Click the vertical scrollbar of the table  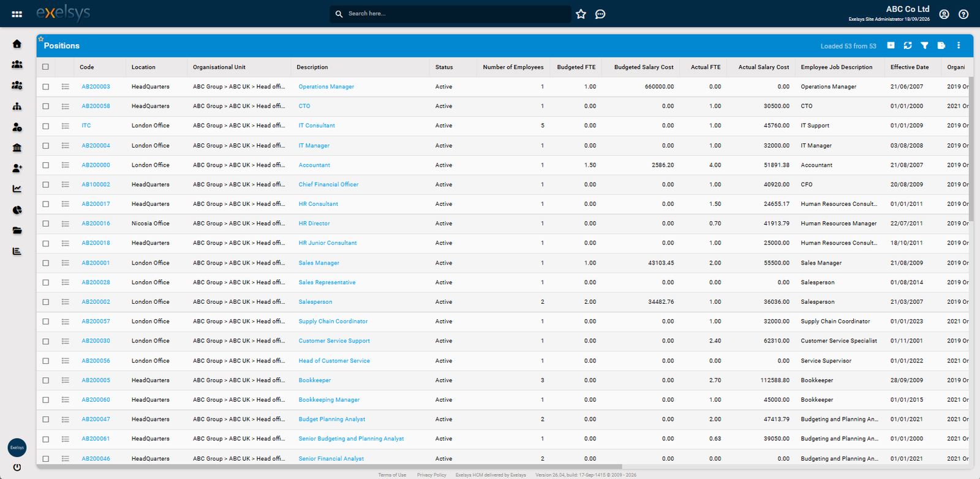pyautogui.click(x=971, y=149)
